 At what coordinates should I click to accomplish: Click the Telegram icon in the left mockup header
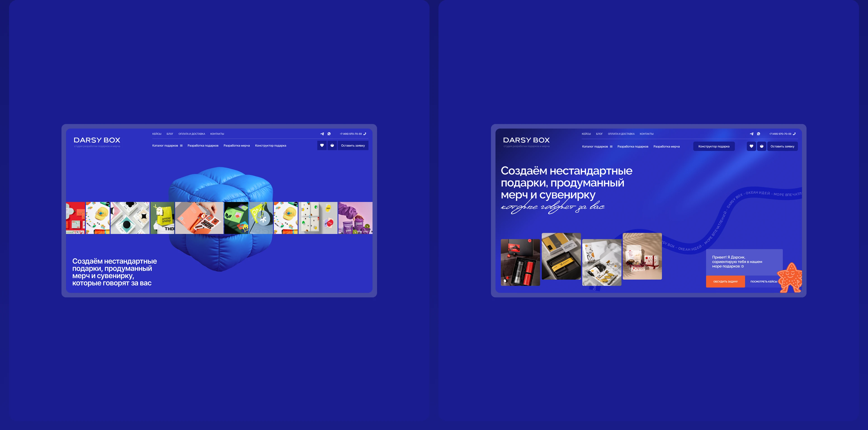point(322,134)
